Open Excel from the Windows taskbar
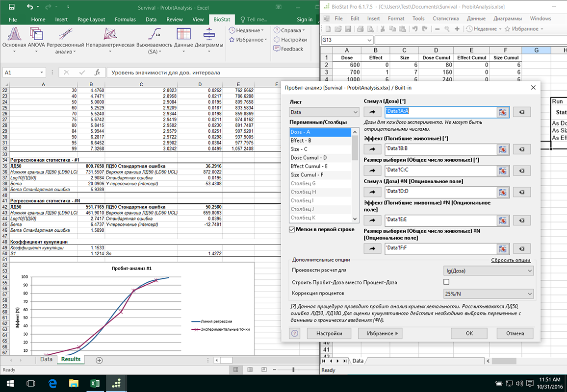Image resolution: width=567 pixels, height=392 pixels. (x=95, y=383)
